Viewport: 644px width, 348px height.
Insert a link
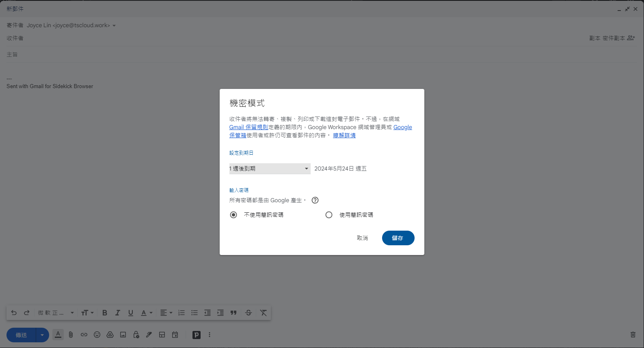pos(84,335)
